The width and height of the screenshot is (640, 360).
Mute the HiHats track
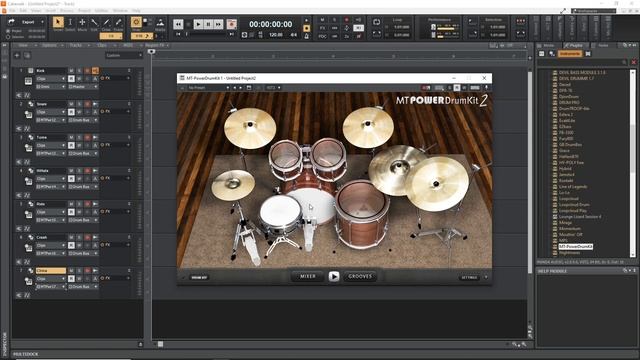pos(71,171)
